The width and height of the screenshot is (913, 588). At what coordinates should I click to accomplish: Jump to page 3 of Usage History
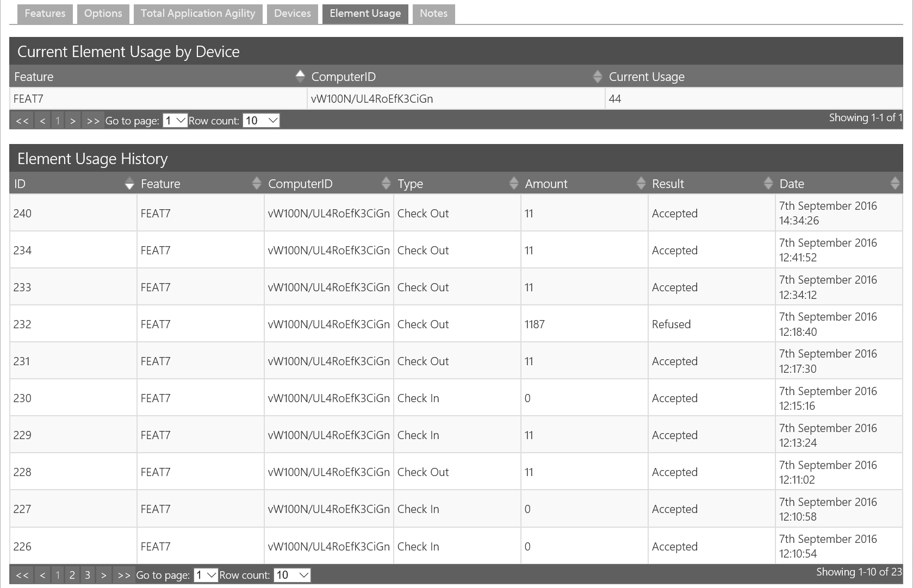tap(88, 575)
